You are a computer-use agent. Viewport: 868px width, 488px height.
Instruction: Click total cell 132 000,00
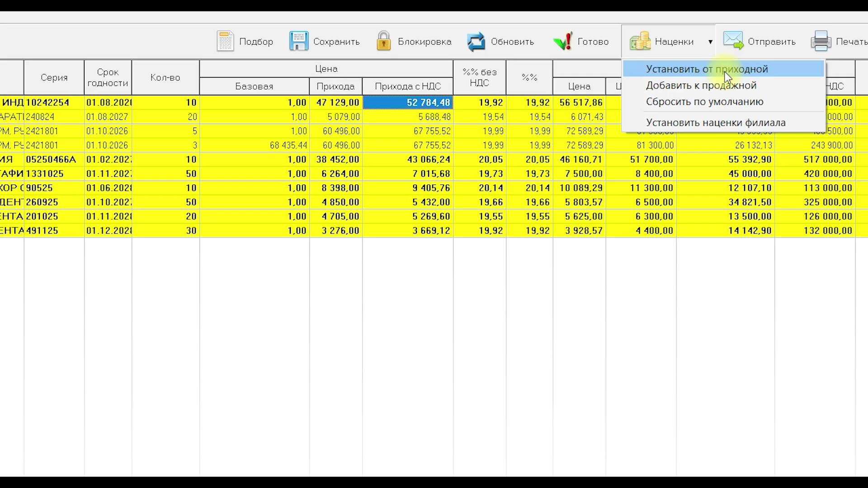[815, 230]
